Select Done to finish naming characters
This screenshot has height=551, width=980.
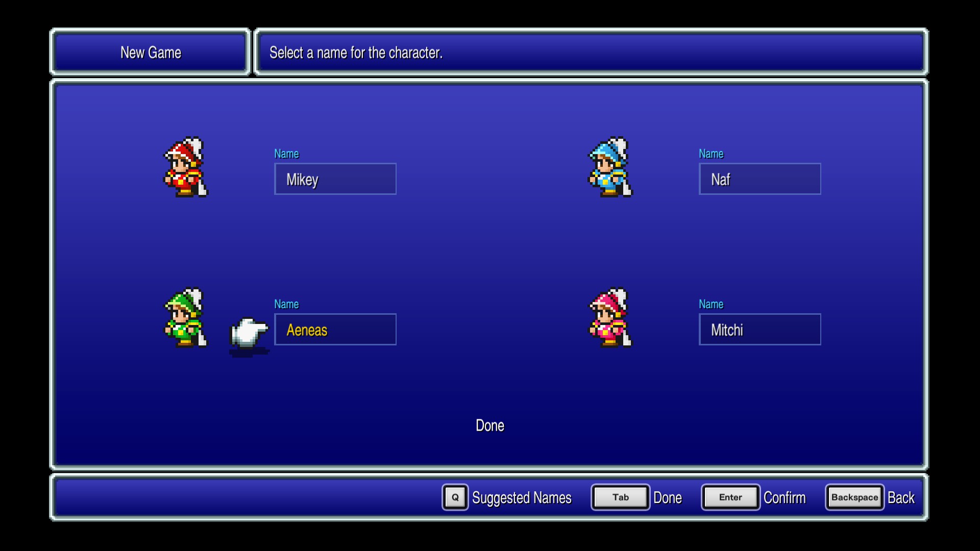[489, 424]
